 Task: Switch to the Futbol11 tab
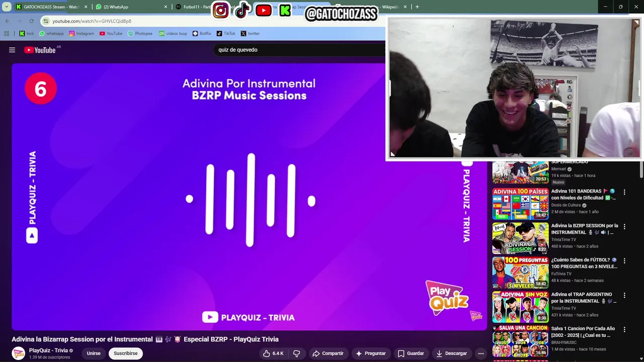point(194,7)
